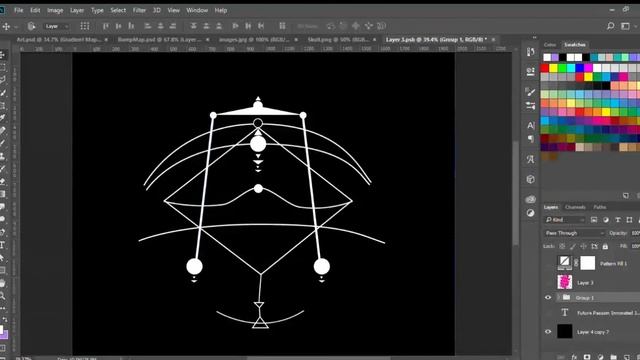The image size is (640, 360).
Task: Click the layer Opacity value field
Action: click(635, 233)
